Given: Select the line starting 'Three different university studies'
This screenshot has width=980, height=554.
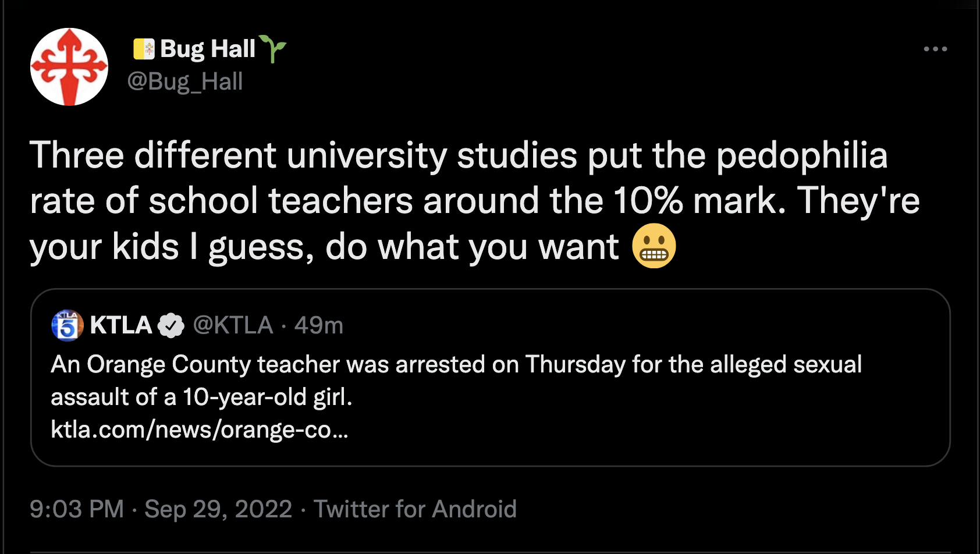Looking at the screenshot, I should coord(459,155).
